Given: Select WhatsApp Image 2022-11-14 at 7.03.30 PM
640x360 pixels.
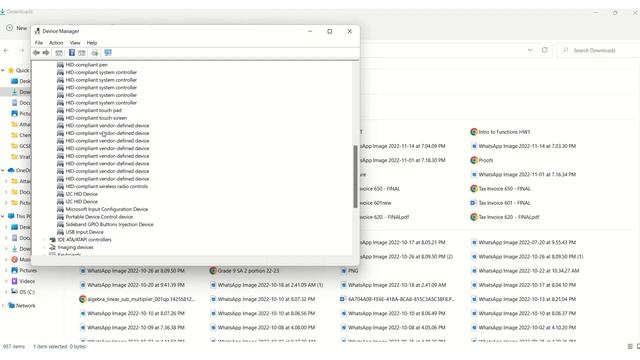Looking at the screenshot, I should pos(527,146).
